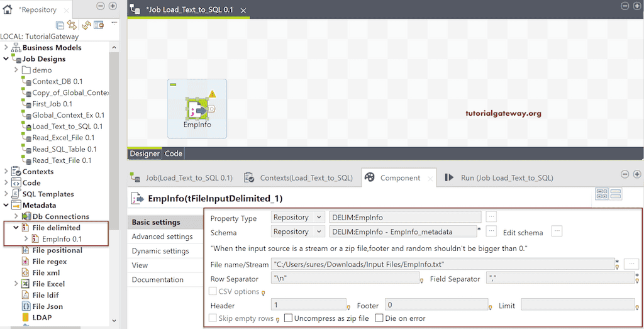Collapse the subjob using green minus marker
Image resolution: width=644 pixels, height=329 pixels.
click(173, 85)
